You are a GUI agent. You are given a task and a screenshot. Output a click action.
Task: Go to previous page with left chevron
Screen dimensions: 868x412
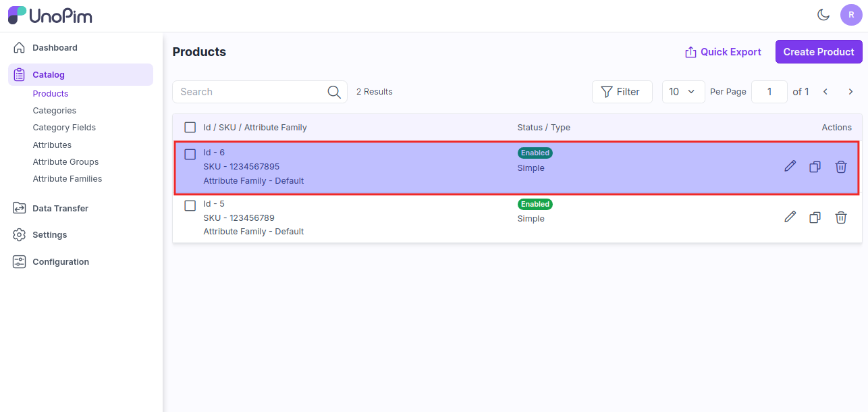click(x=825, y=92)
